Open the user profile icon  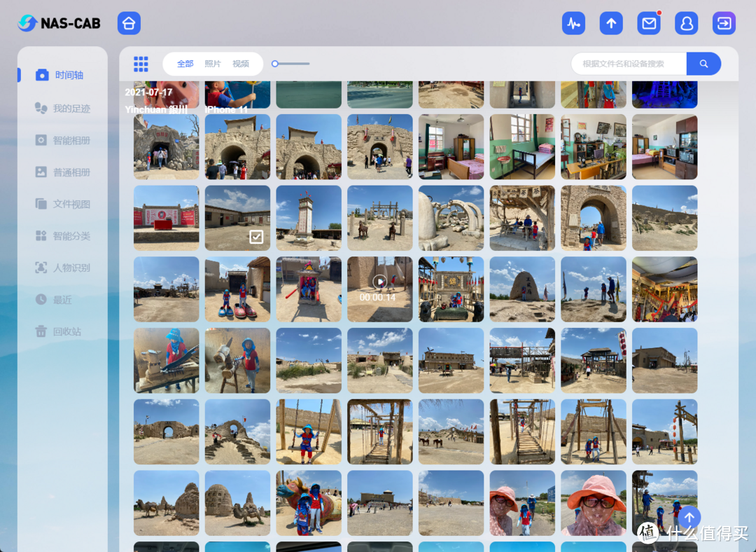(686, 23)
